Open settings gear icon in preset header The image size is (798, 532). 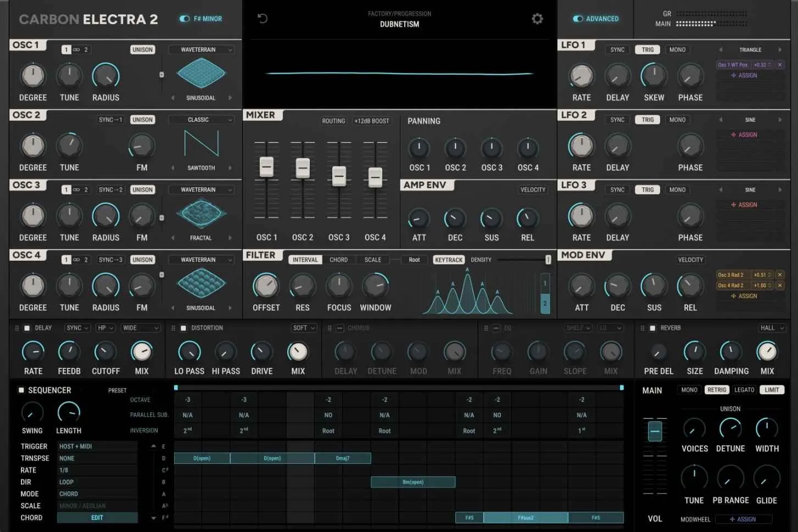pyautogui.click(x=537, y=19)
